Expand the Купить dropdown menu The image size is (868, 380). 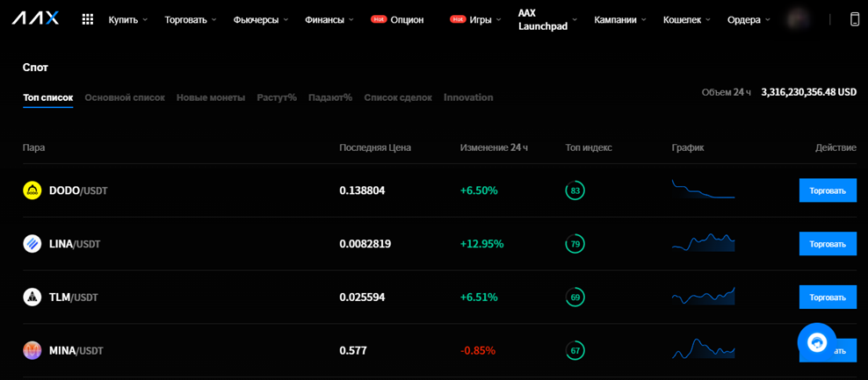128,20
